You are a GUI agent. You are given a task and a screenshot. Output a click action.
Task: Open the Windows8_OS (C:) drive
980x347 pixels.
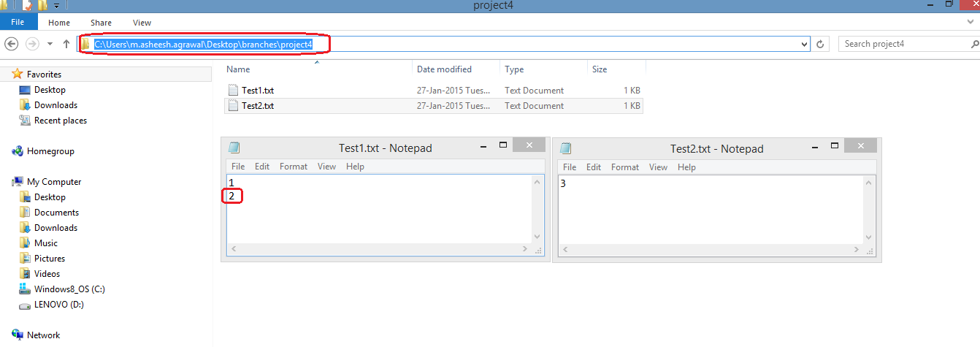69,289
